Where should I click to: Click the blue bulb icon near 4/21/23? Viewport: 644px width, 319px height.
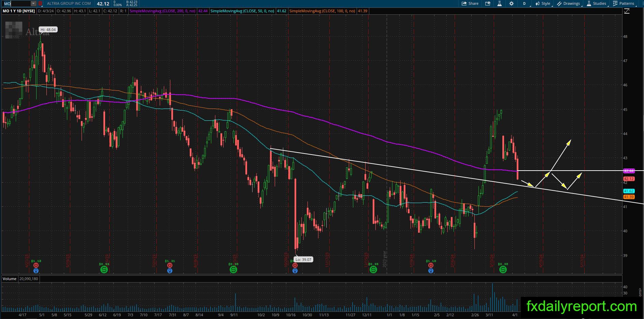[x=36, y=271]
